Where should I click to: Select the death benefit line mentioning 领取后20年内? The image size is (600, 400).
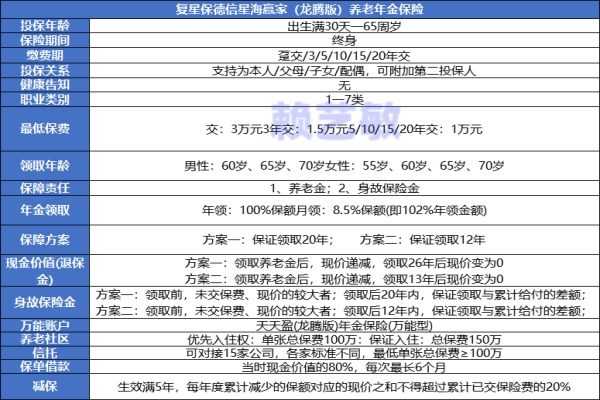click(341, 294)
